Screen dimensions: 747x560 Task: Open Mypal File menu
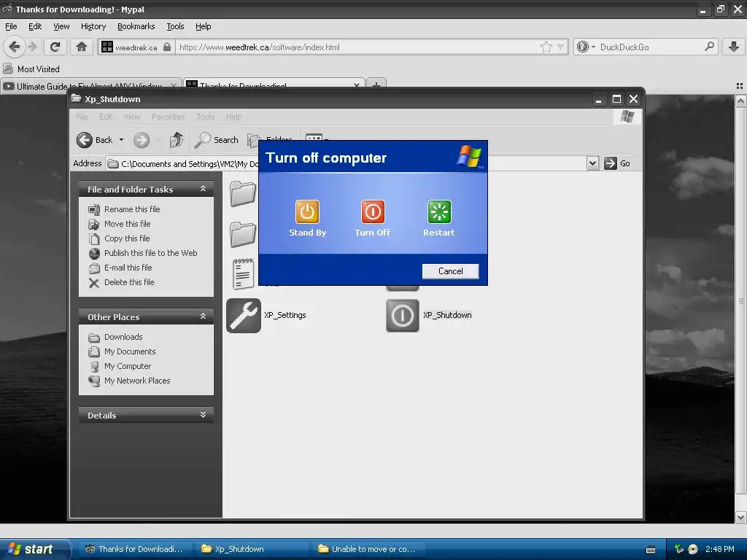(11, 27)
